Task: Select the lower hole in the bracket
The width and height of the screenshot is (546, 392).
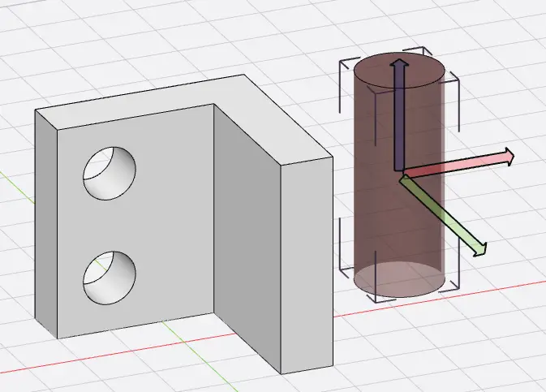Action: [x=110, y=277]
